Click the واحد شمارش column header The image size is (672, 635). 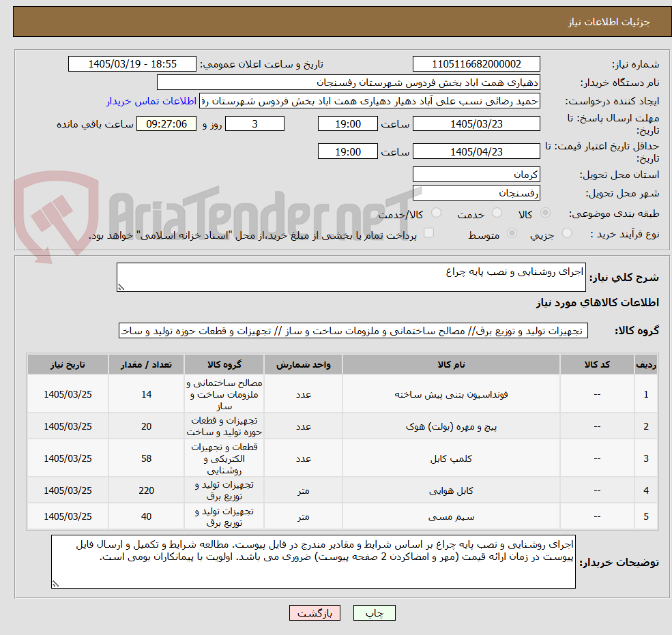point(303,365)
